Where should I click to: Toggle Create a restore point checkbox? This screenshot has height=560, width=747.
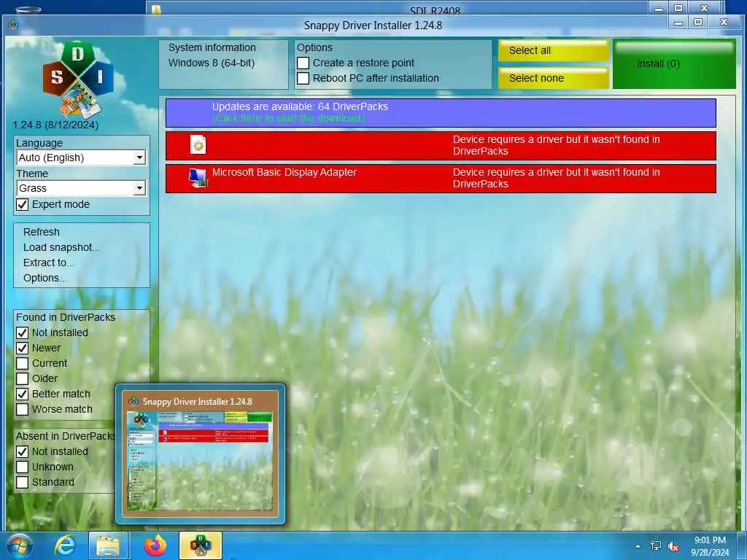(303, 63)
